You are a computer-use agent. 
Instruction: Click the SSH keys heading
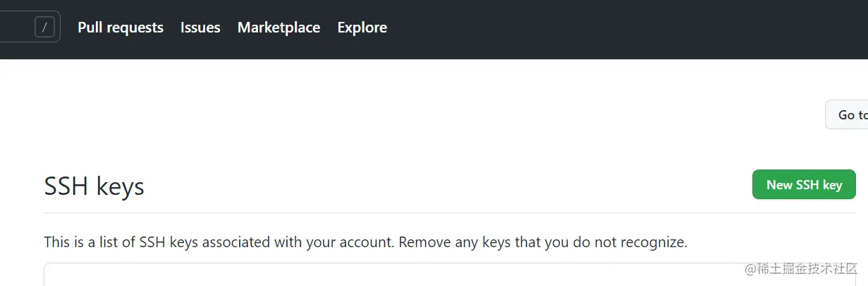tap(94, 186)
